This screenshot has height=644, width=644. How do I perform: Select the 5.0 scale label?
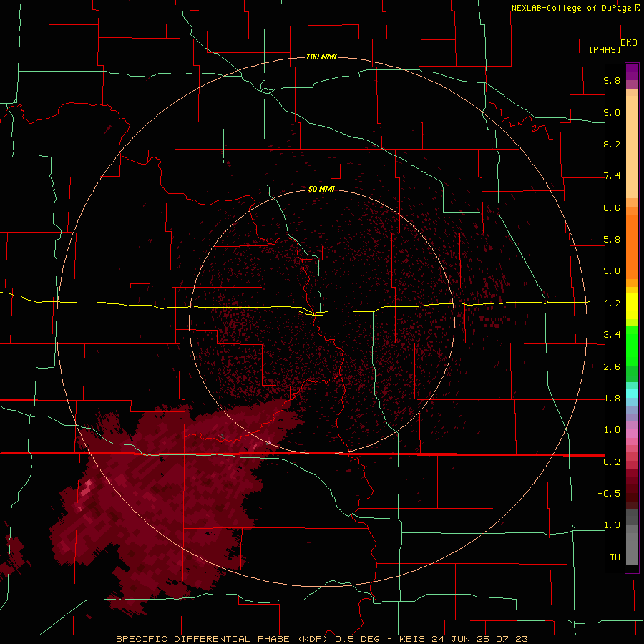coord(612,271)
